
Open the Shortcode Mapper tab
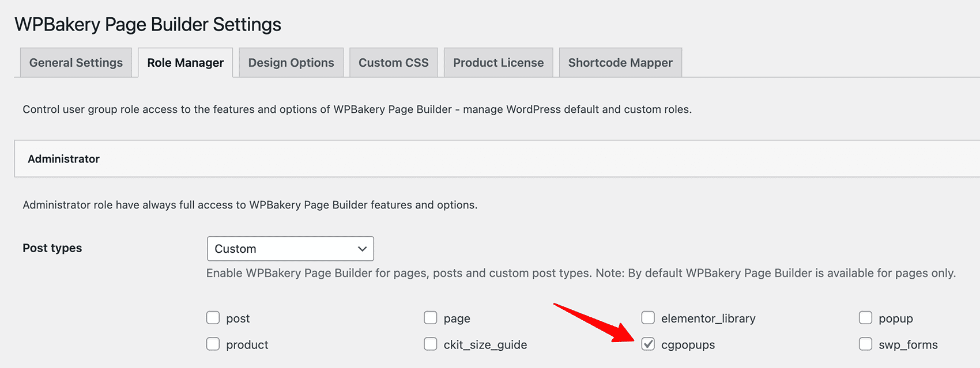620,63
